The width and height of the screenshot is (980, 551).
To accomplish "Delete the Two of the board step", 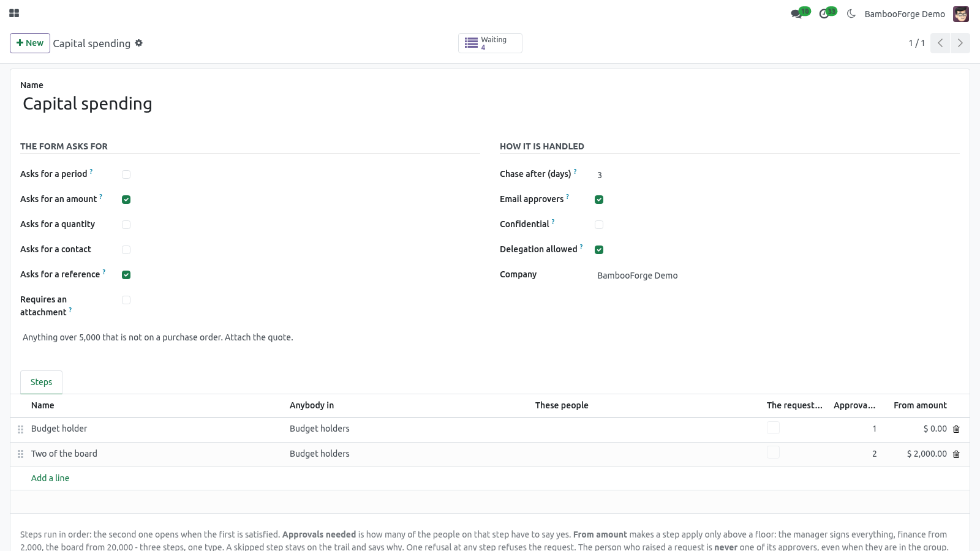I will click(956, 454).
